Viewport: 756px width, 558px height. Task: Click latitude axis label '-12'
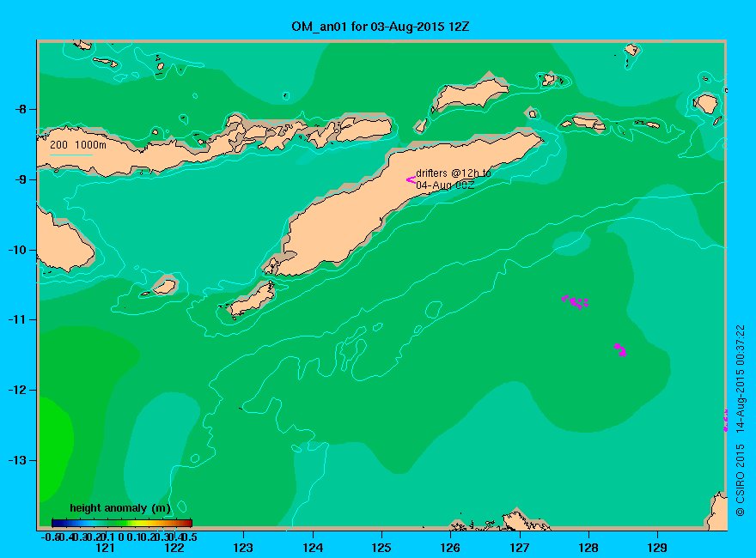18,390
